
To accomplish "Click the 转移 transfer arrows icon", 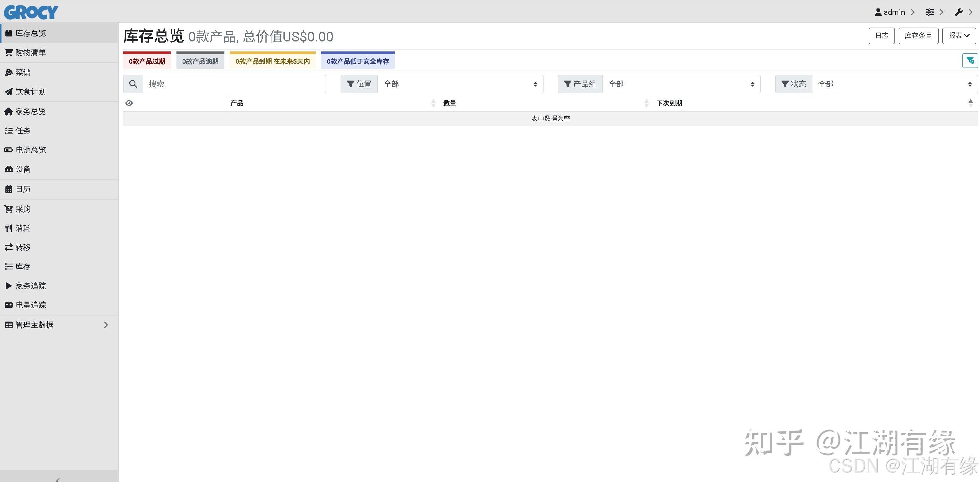I will coord(8,247).
